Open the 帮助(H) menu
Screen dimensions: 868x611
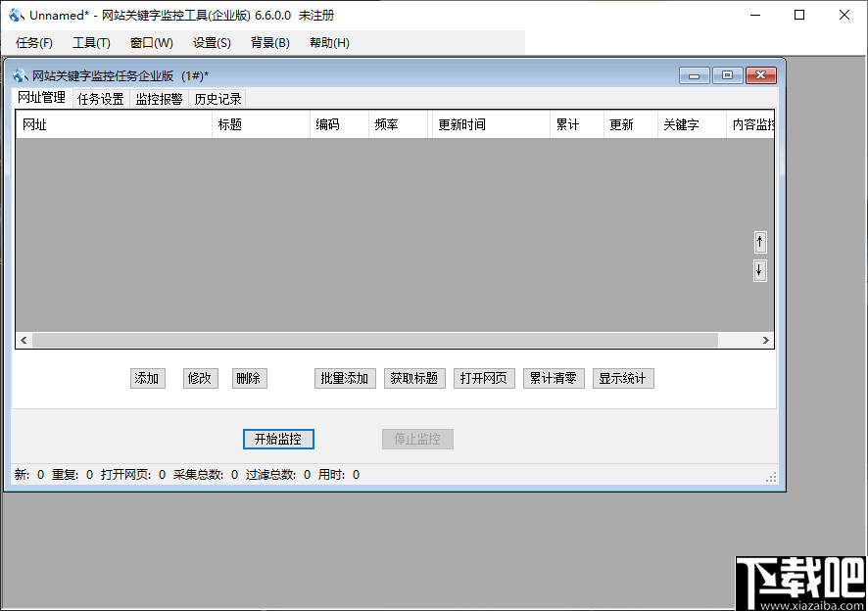pos(329,42)
